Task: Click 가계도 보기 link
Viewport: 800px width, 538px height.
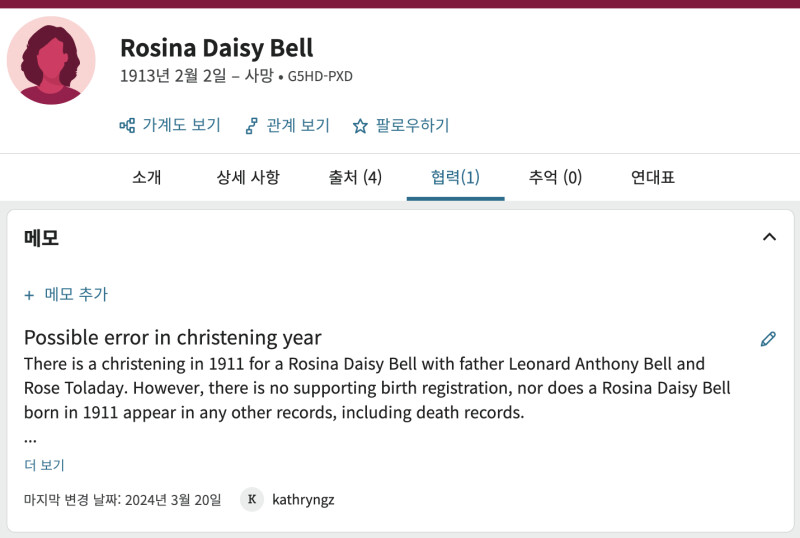Action: pyautogui.click(x=181, y=125)
